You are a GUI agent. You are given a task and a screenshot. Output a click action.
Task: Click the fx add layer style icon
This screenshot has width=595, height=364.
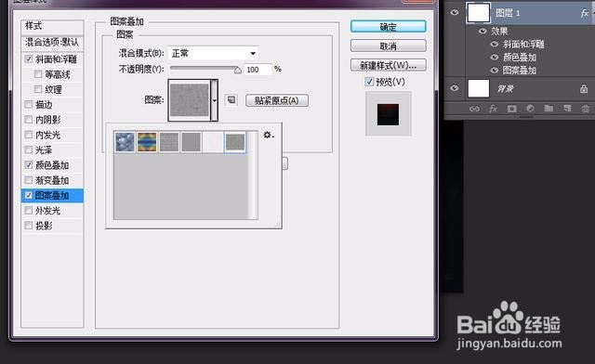pos(493,109)
